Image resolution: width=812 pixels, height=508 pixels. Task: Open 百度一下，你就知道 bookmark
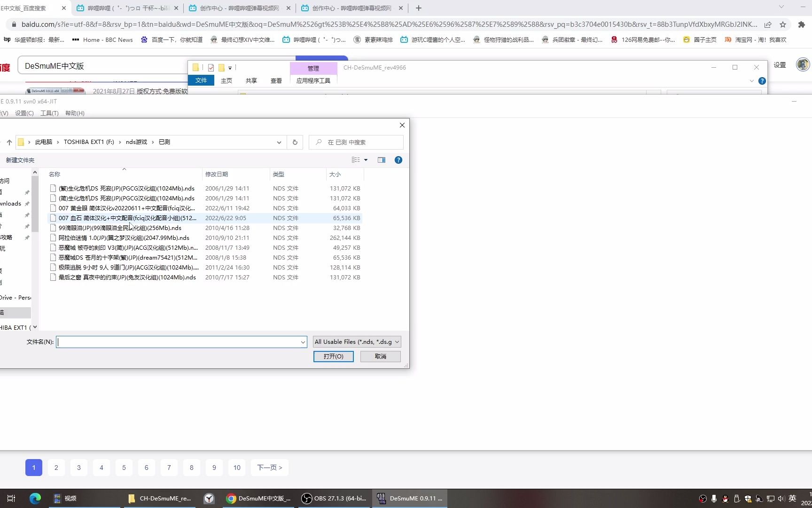172,40
